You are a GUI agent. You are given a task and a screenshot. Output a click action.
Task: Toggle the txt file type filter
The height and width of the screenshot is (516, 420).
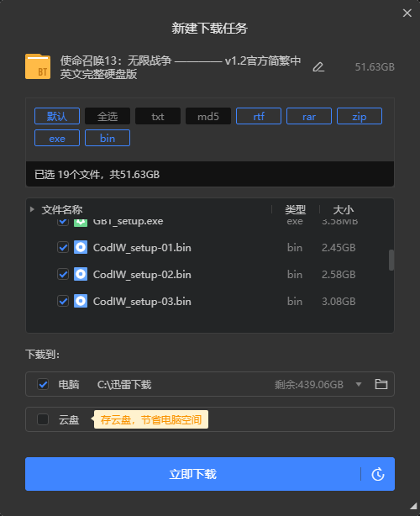pyautogui.click(x=158, y=116)
